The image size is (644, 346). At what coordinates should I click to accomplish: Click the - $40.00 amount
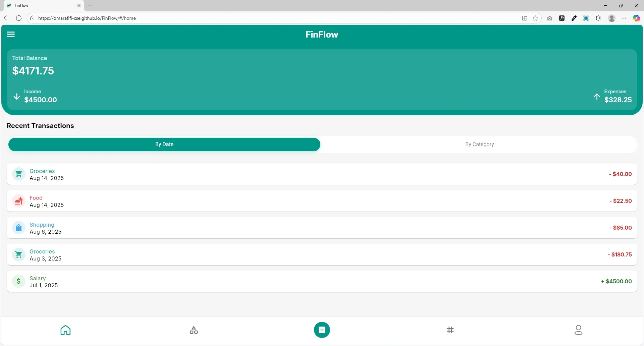620,174
